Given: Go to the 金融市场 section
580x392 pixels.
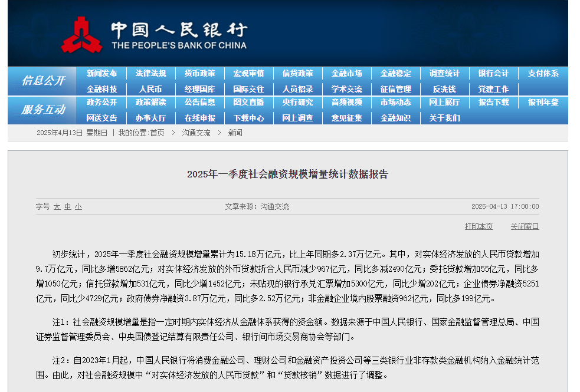Looking at the screenshot, I should pos(346,74).
